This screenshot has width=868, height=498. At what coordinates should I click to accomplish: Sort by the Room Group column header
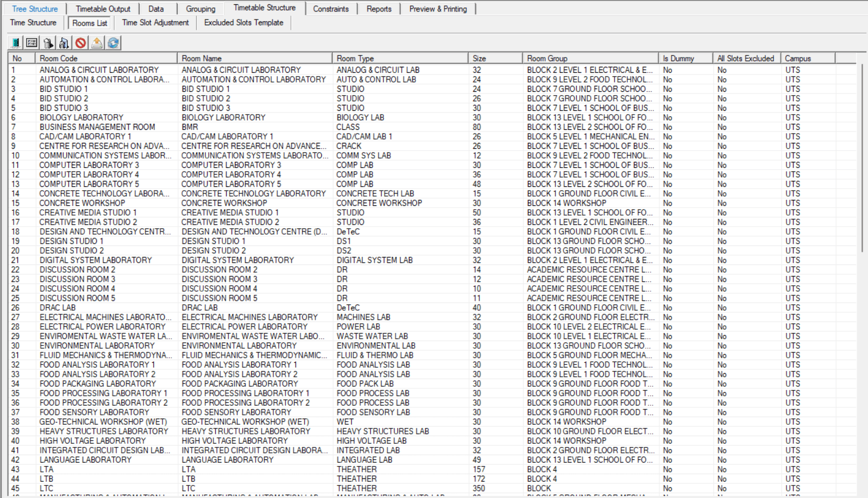point(590,58)
